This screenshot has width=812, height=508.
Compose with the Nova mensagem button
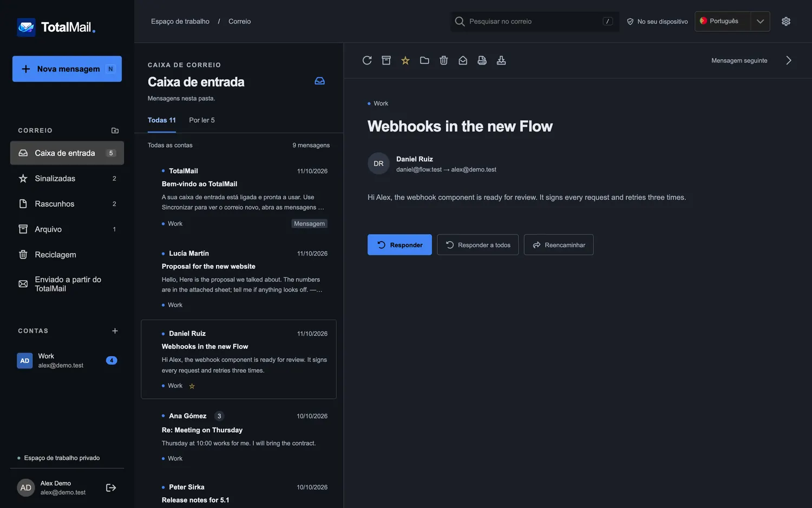coord(67,69)
